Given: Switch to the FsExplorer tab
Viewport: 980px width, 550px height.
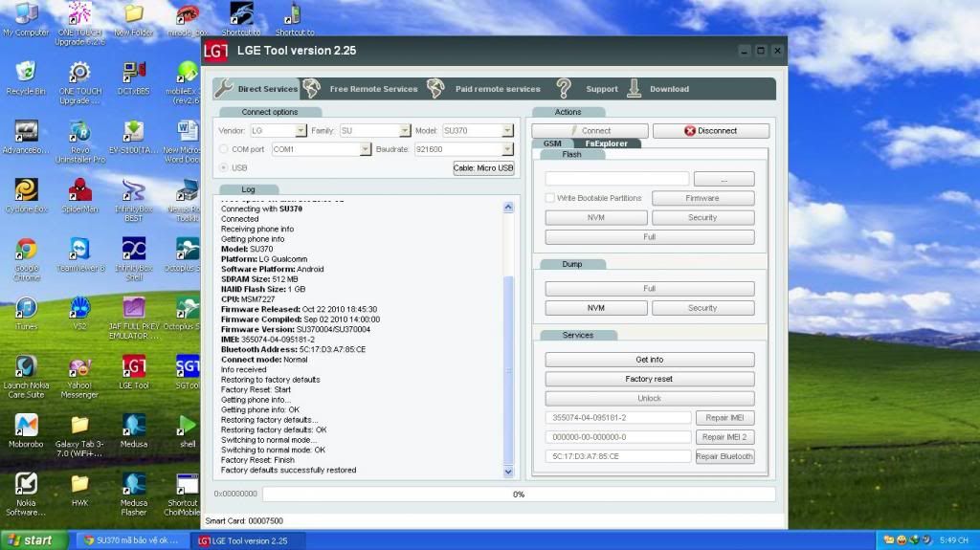Looking at the screenshot, I should pyautogui.click(x=606, y=143).
